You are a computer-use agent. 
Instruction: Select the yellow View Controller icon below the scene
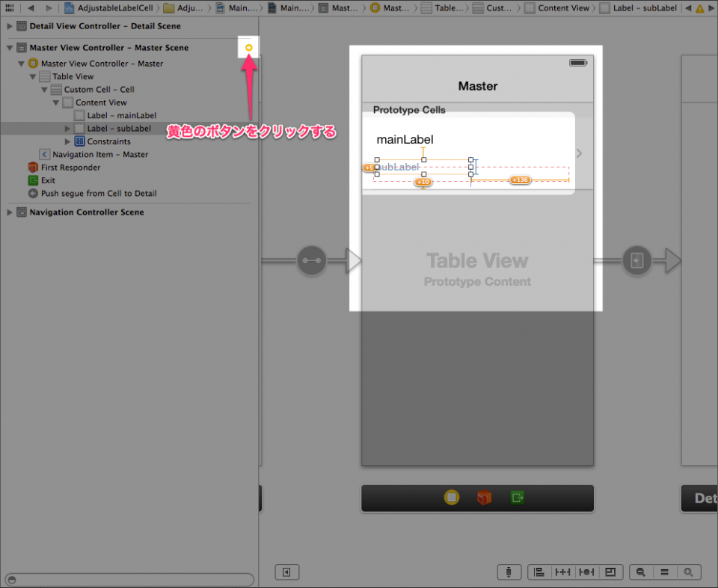[451, 498]
